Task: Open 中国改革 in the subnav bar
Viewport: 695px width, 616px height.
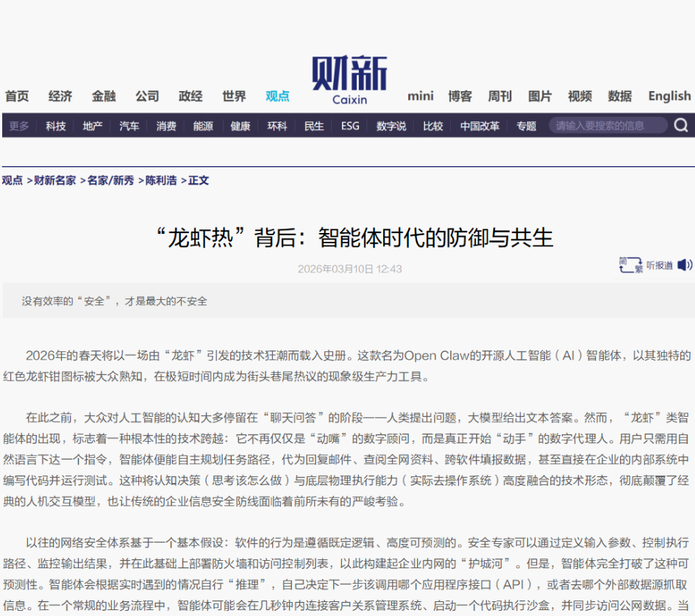Action: click(x=480, y=126)
